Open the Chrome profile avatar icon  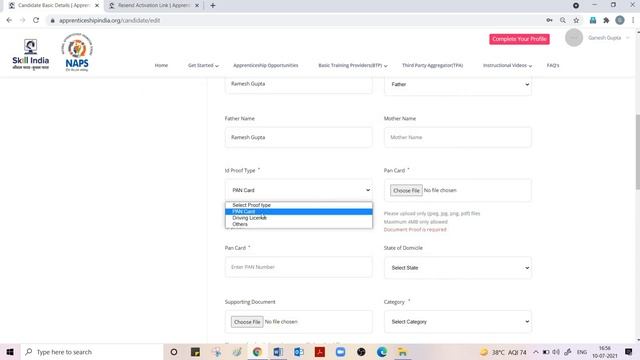[x=620, y=20]
